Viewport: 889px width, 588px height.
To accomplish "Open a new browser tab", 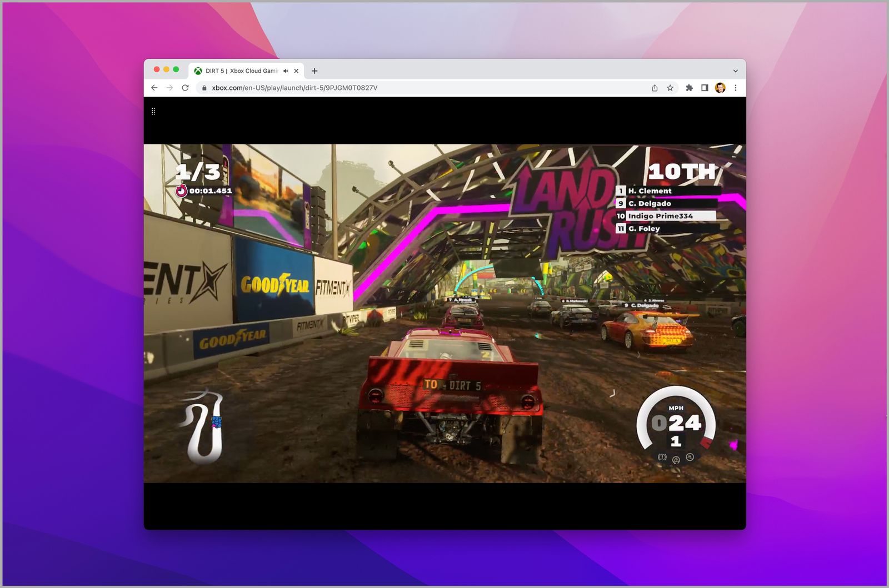I will (x=314, y=71).
